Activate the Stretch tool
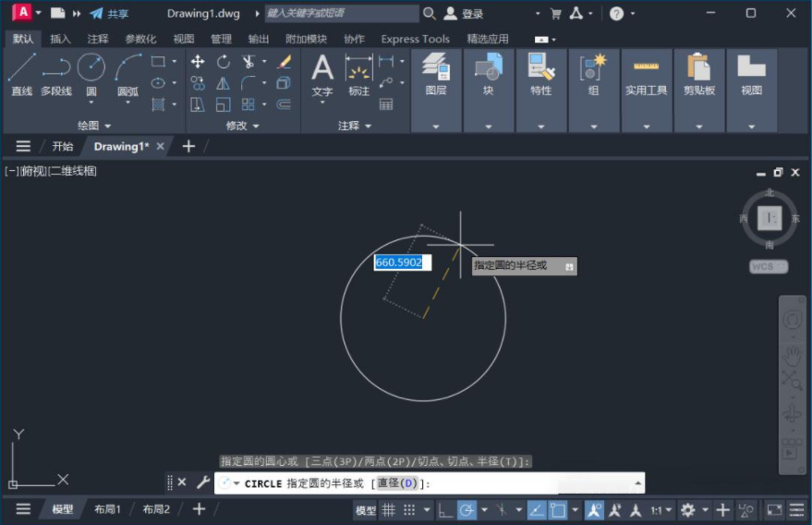 (x=198, y=104)
